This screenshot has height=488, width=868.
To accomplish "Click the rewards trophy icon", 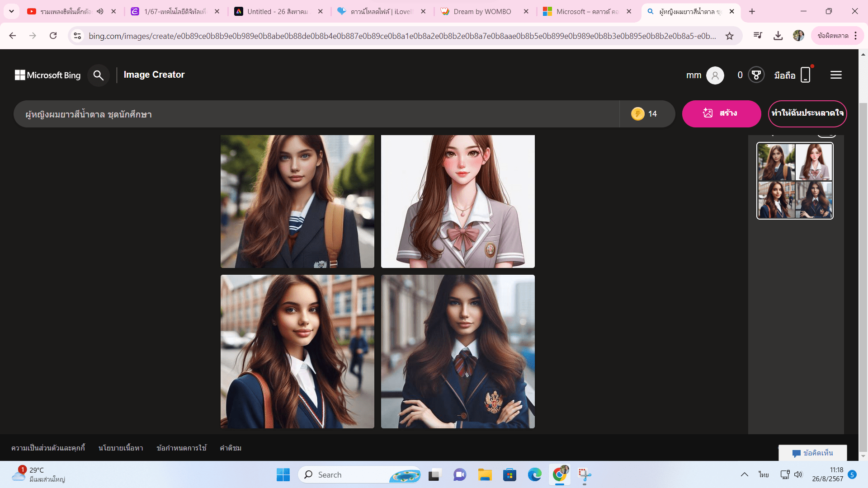I will point(756,75).
